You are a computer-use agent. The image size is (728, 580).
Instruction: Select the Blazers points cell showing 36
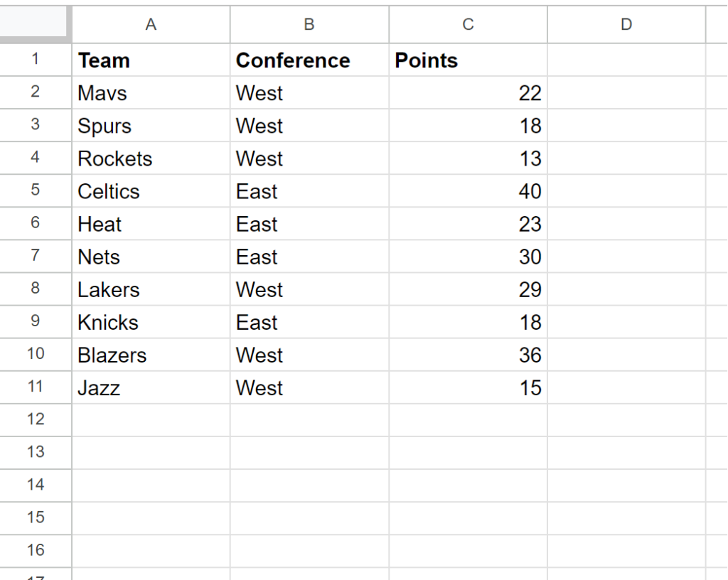pyautogui.click(x=468, y=355)
